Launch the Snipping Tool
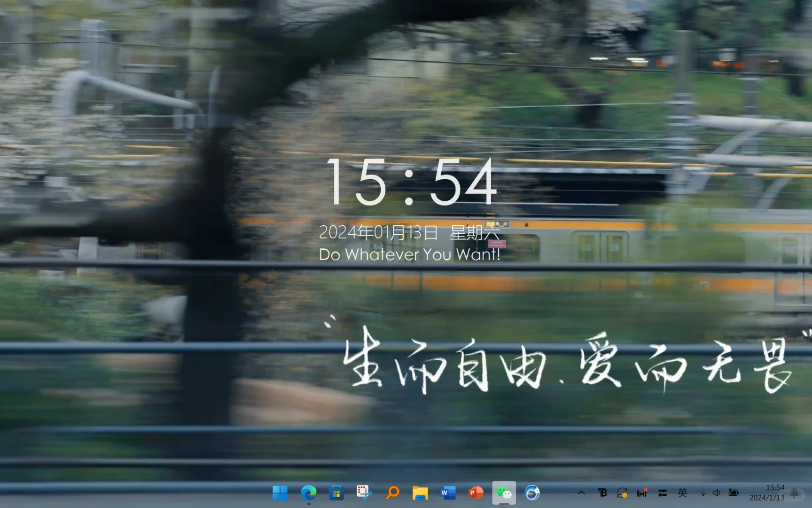Screen dimensions: 812x508 [364, 493]
